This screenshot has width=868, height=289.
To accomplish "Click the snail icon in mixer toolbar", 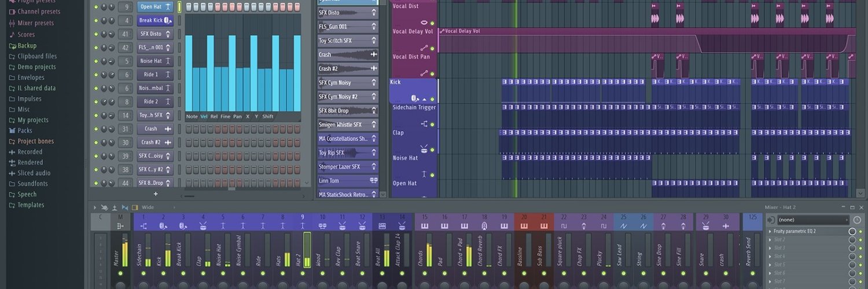I will pyautogui.click(x=104, y=207).
